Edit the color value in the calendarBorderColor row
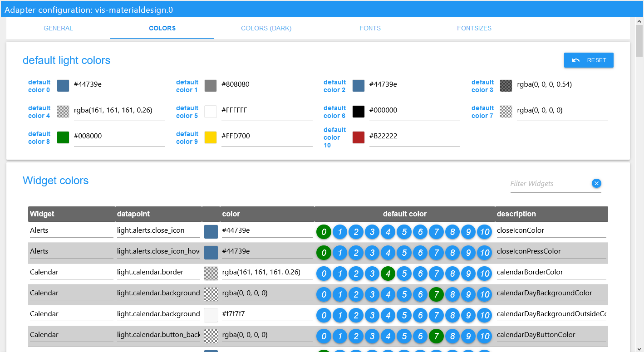Image resolution: width=644 pixels, height=352 pixels. [x=267, y=272]
